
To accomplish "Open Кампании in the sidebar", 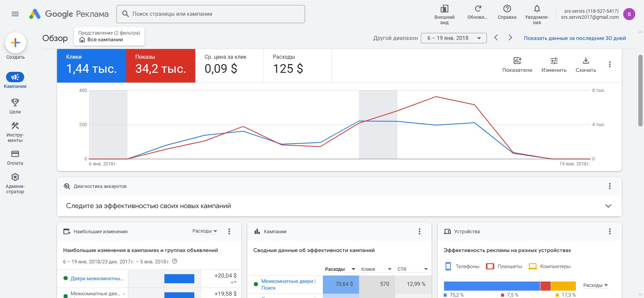I will click(15, 80).
